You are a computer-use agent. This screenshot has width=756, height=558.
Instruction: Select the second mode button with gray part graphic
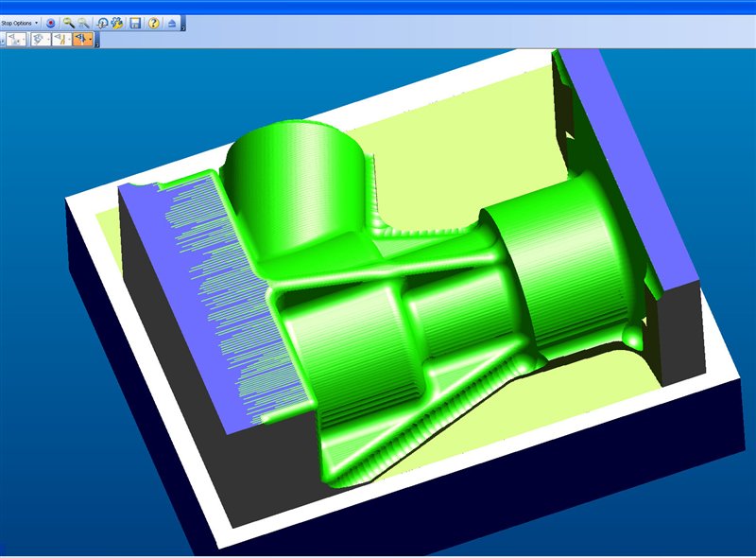[39, 40]
